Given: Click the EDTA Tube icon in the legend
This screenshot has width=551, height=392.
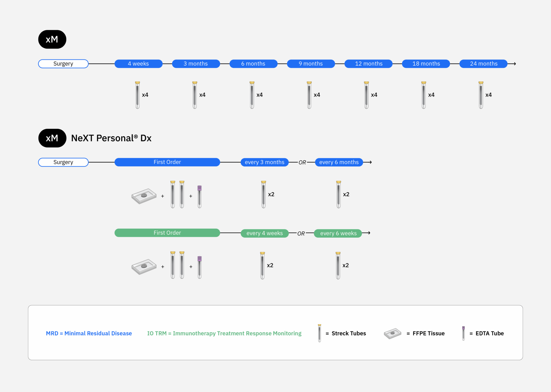Looking at the screenshot, I should point(463,334).
